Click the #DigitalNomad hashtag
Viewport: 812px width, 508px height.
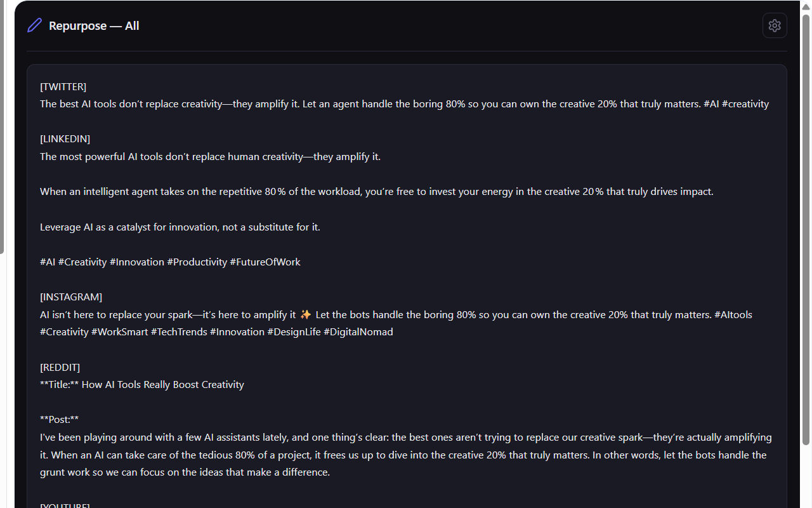point(358,331)
